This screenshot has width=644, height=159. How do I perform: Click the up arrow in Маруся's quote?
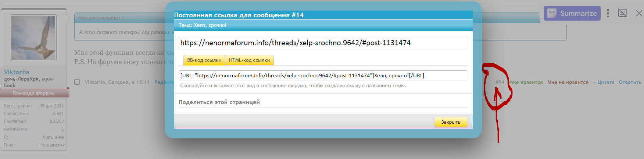coord(123,18)
